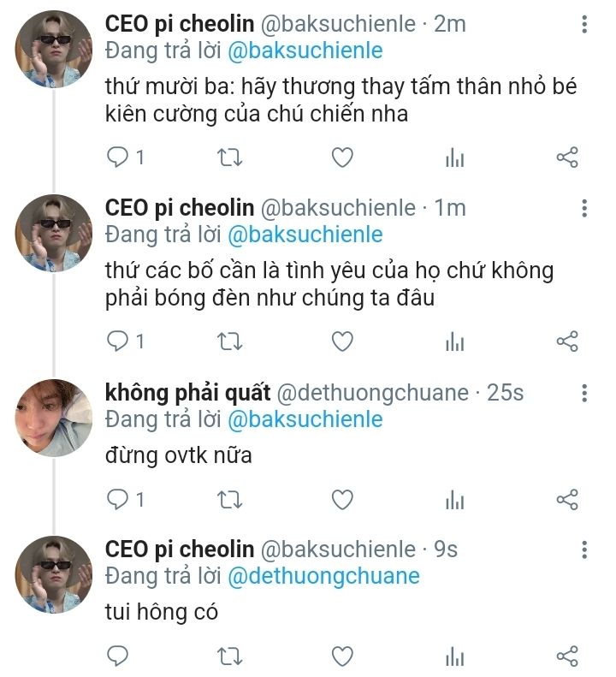Share the 'thứ mười ba' tweet
This screenshot has width=616, height=677.
(567, 157)
